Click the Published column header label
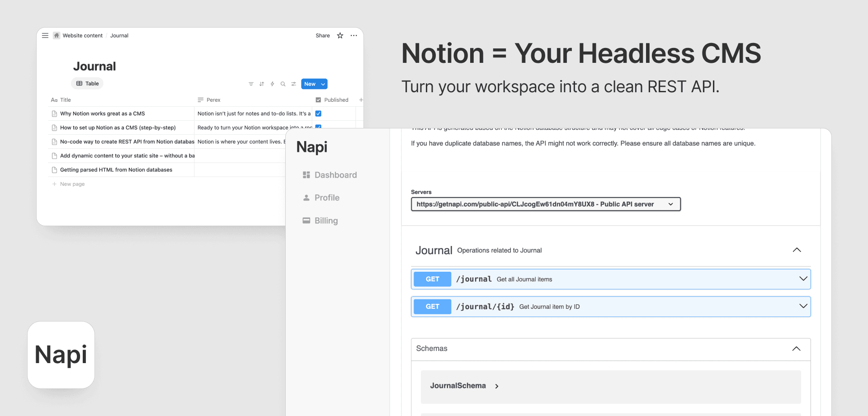The width and height of the screenshot is (868, 416). tap(336, 100)
